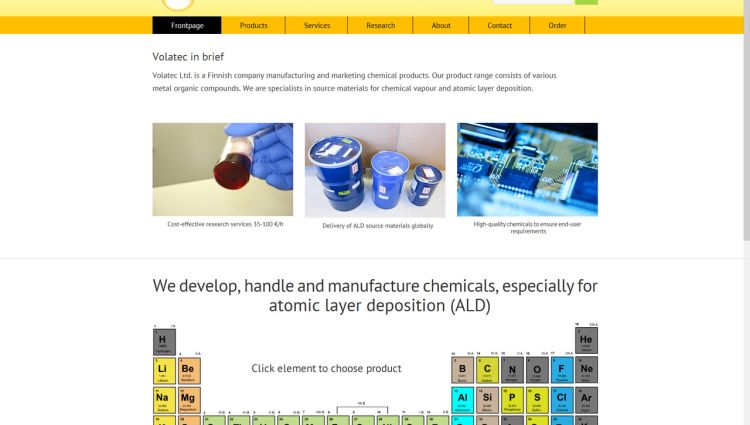Choose Lithium (Li) element tile
750x425 pixels.
(x=165, y=371)
